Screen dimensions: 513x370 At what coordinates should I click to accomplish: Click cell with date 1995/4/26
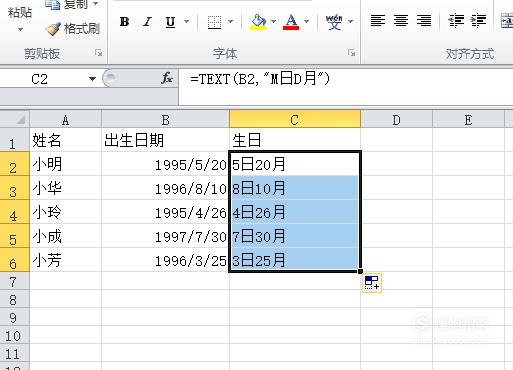point(165,212)
